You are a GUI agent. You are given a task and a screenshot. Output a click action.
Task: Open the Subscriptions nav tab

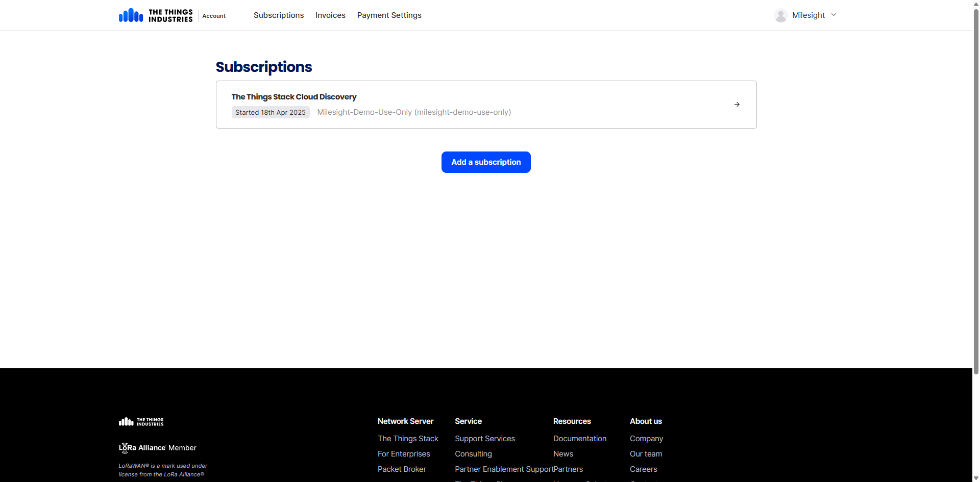point(279,15)
